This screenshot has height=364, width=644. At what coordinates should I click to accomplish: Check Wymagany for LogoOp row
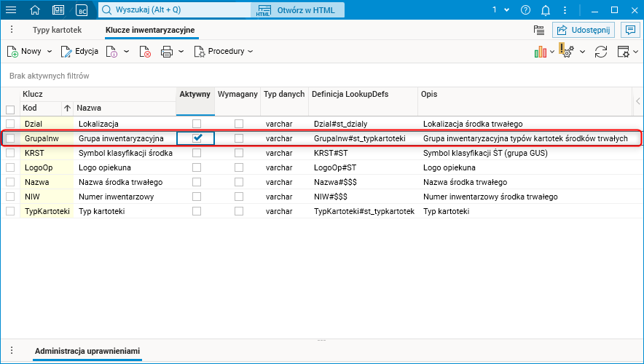[239, 167]
